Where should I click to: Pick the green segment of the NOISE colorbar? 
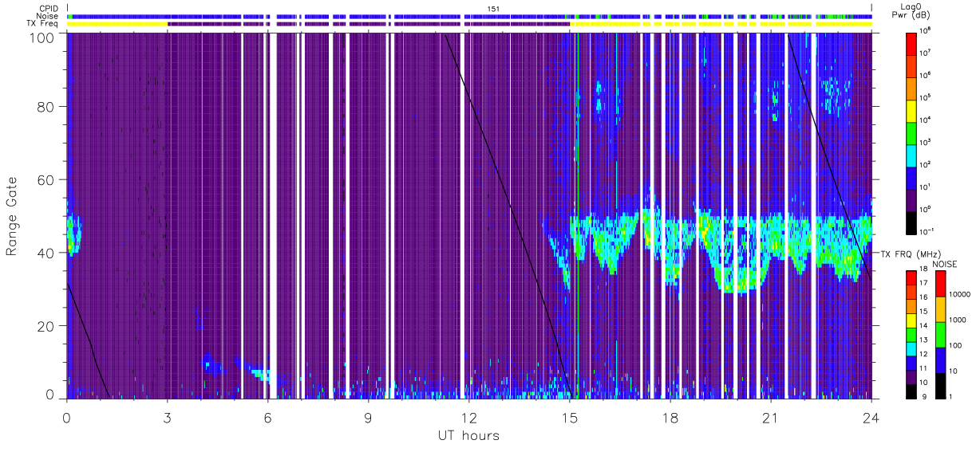click(x=940, y=334)
